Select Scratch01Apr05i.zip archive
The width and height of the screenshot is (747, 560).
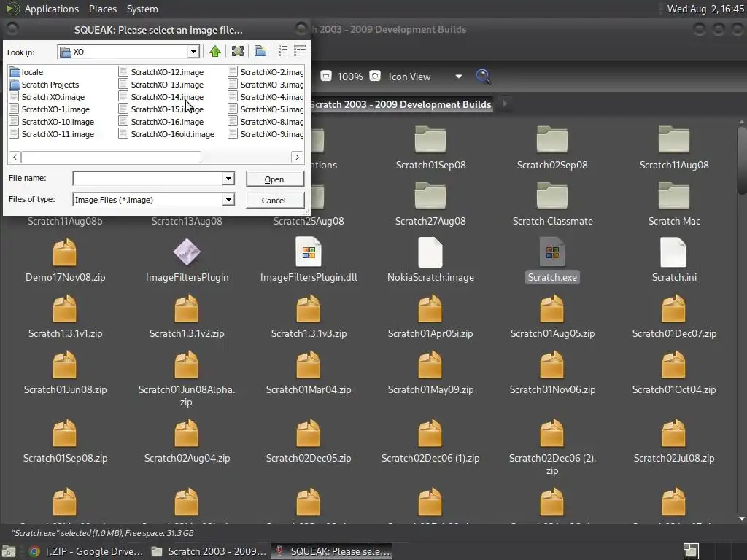(x=430, y=316)
